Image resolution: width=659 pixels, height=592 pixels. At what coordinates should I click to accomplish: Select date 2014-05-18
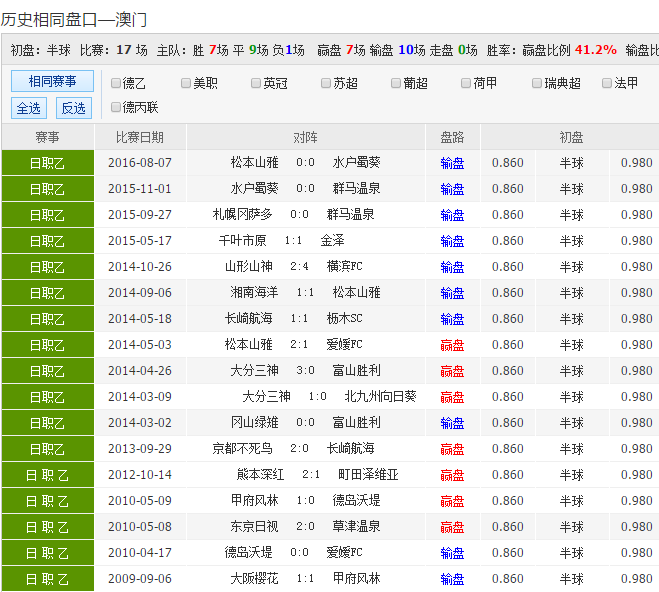(x=140, y=319)
